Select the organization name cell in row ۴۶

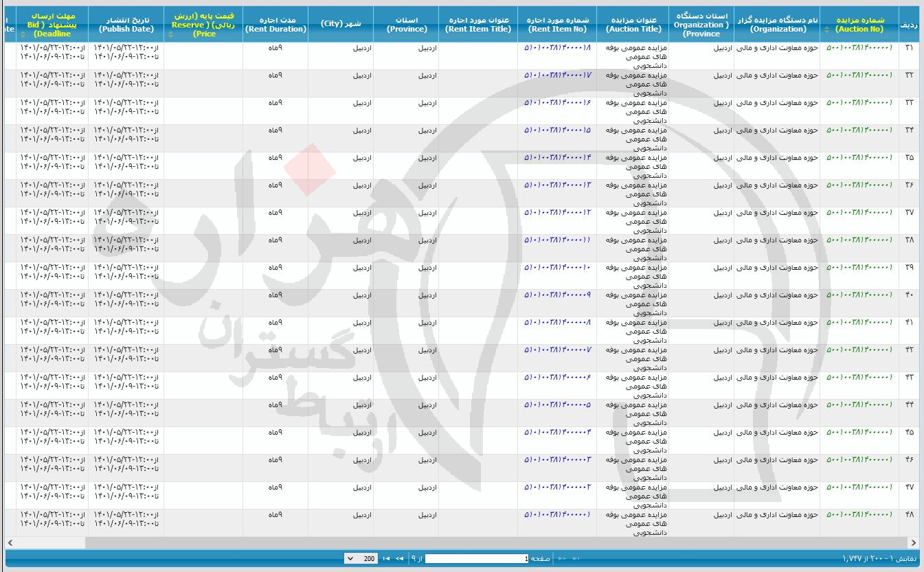pyautogui.click(x=777, y=468)
